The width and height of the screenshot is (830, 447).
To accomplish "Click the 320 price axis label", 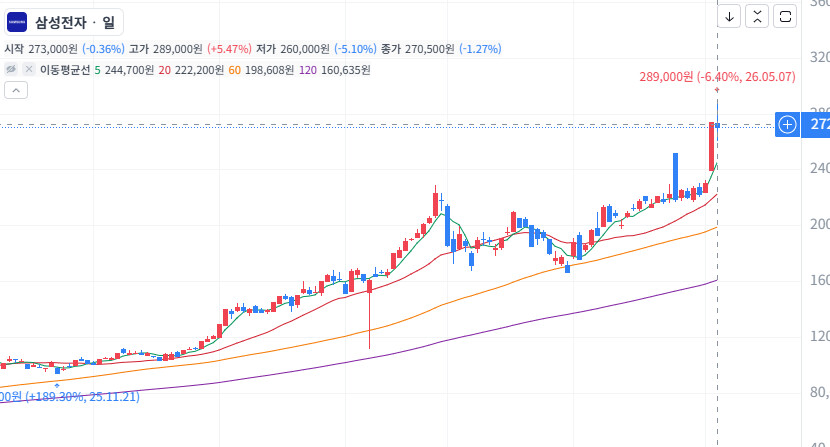I will pyautogui.click(x=819, y=57).
